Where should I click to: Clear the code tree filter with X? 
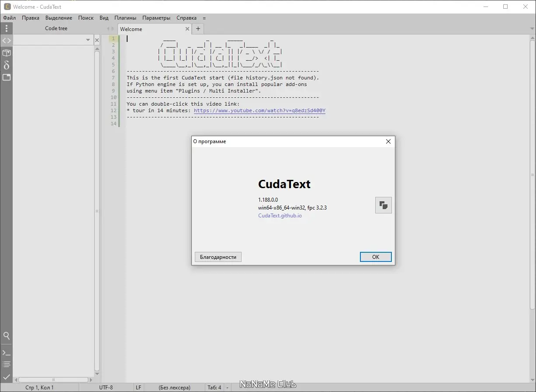tap(97, 40)
